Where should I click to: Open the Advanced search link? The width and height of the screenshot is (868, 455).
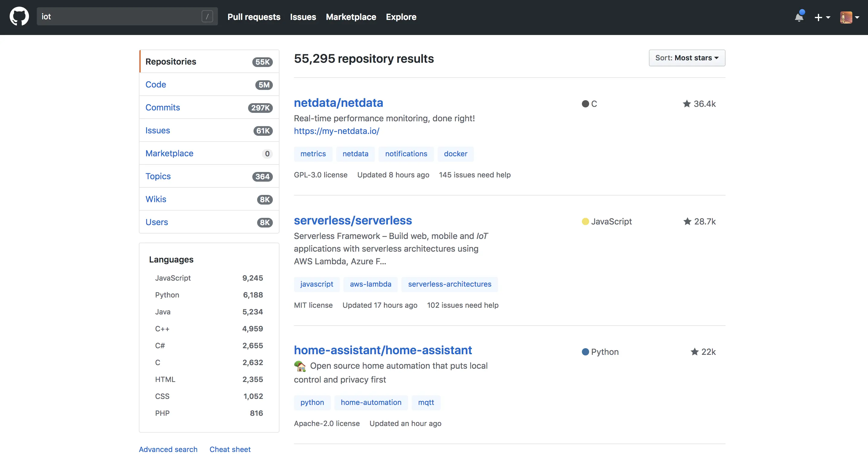tap(168, 449)
